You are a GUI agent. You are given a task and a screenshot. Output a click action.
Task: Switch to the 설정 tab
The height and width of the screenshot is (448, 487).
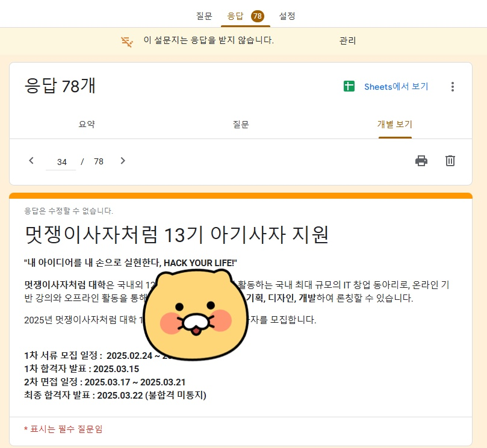pos(287,16)
